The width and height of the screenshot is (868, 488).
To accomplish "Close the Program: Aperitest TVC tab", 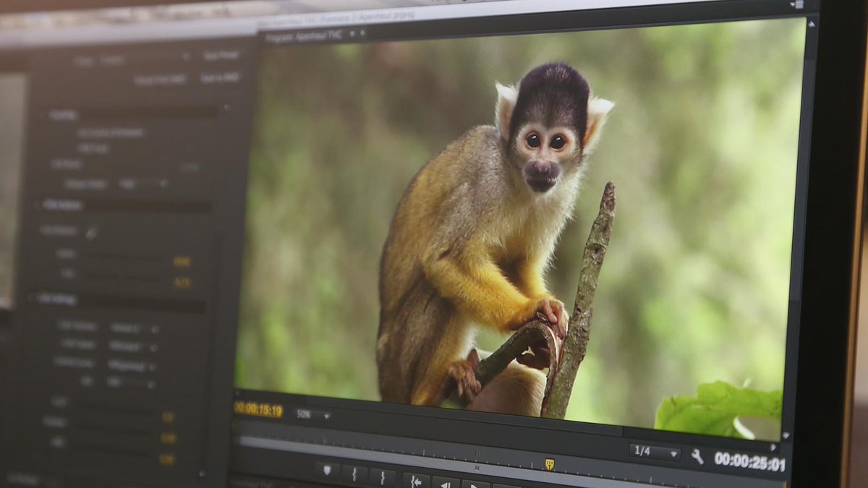I will 362,33.
